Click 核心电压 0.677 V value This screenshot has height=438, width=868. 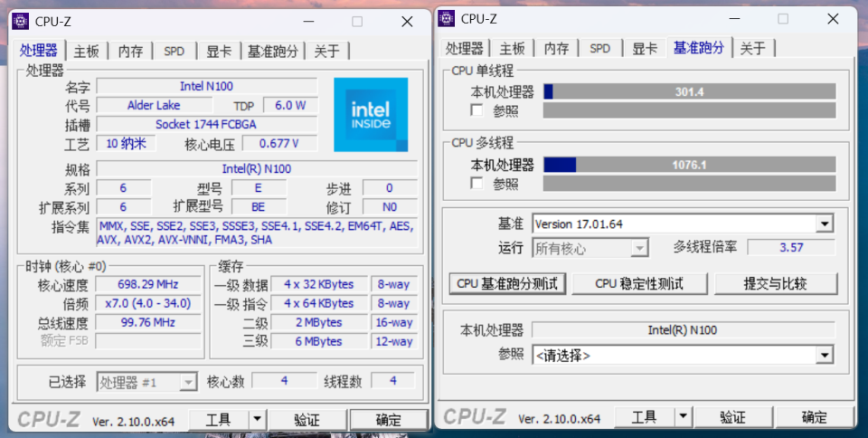pyautogui.click(x=279, y=143)
